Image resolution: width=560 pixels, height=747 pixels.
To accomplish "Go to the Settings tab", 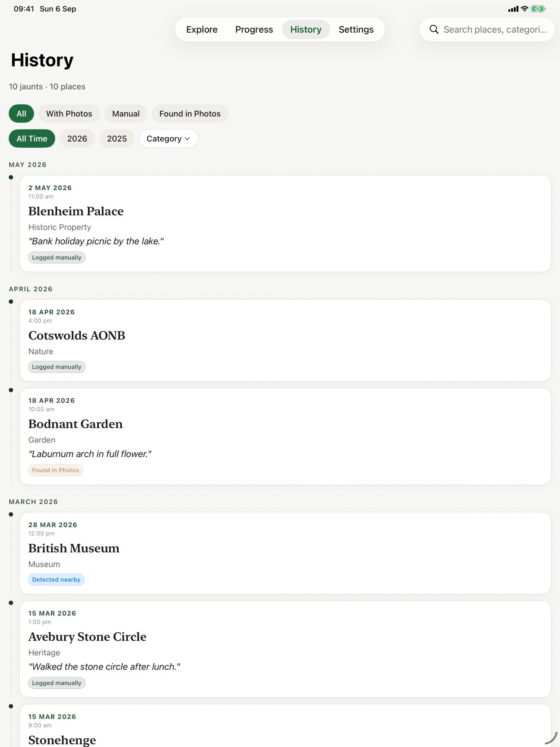I will [356, 30].
